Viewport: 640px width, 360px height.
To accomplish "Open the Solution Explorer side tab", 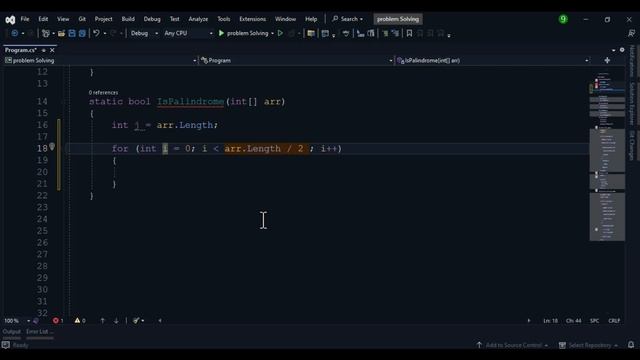I will [x=632, y=104].
